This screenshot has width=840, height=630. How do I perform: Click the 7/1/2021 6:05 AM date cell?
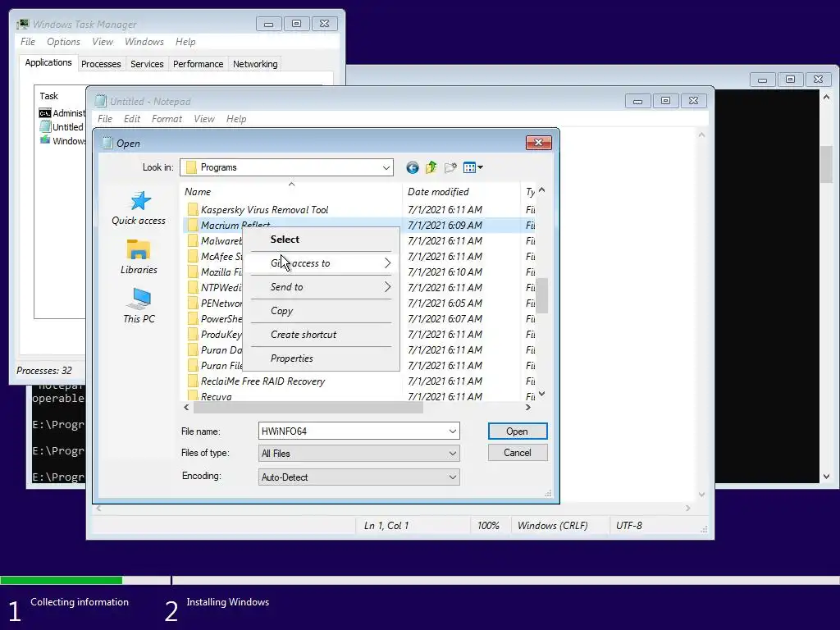pos(445,304)
